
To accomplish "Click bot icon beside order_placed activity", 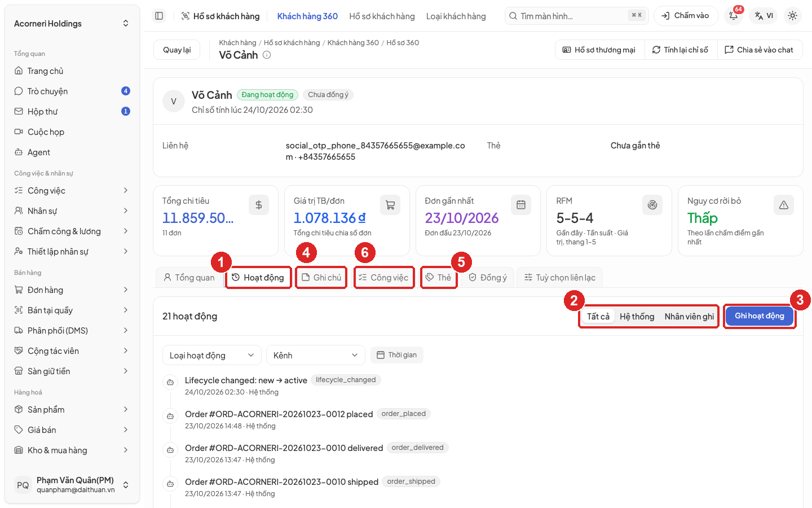I will click(x=170, y=416).
